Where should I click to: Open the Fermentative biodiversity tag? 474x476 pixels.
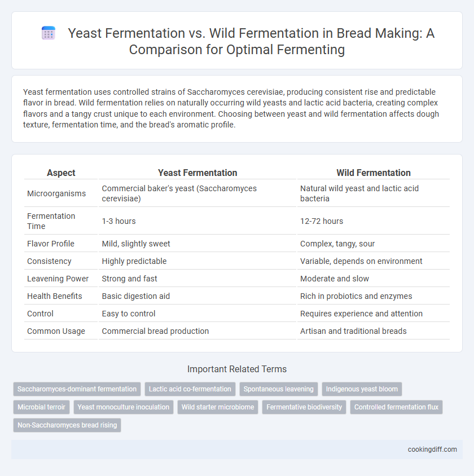pyautogui.click(x=304, y=407)
